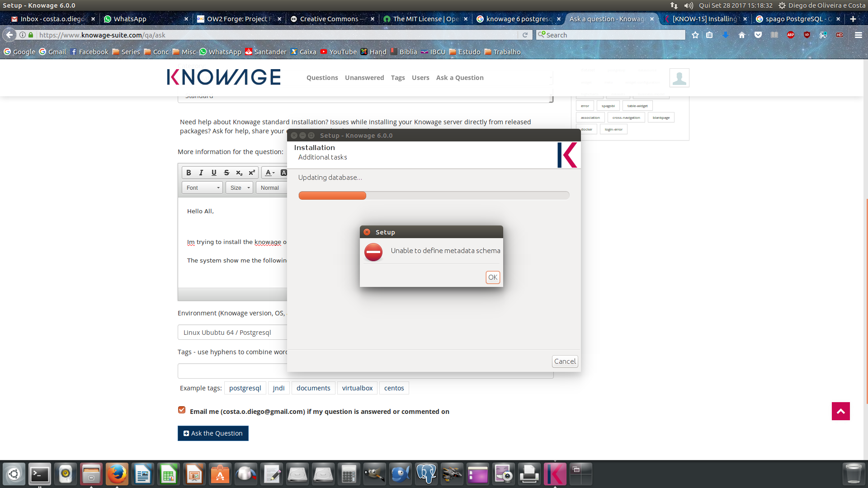Toggle bold formatting in the question editor
Viewport: 868px width, 488px height.
click(189, 173)
